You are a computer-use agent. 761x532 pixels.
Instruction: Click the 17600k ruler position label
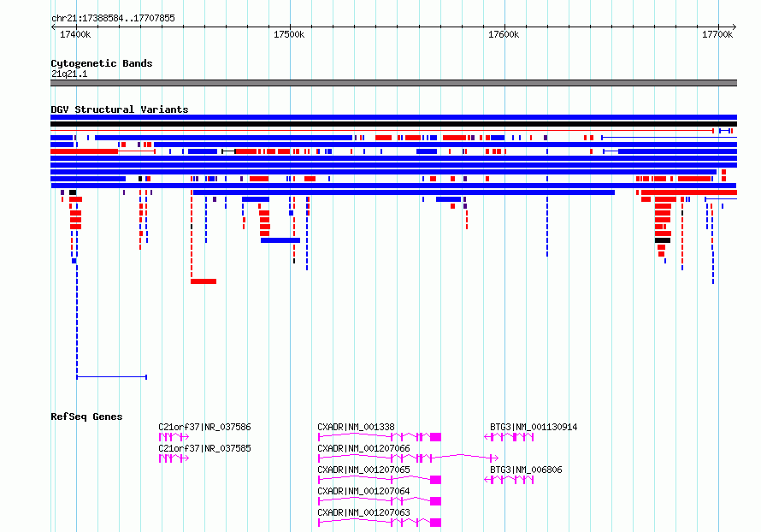[x=504, y=34]
